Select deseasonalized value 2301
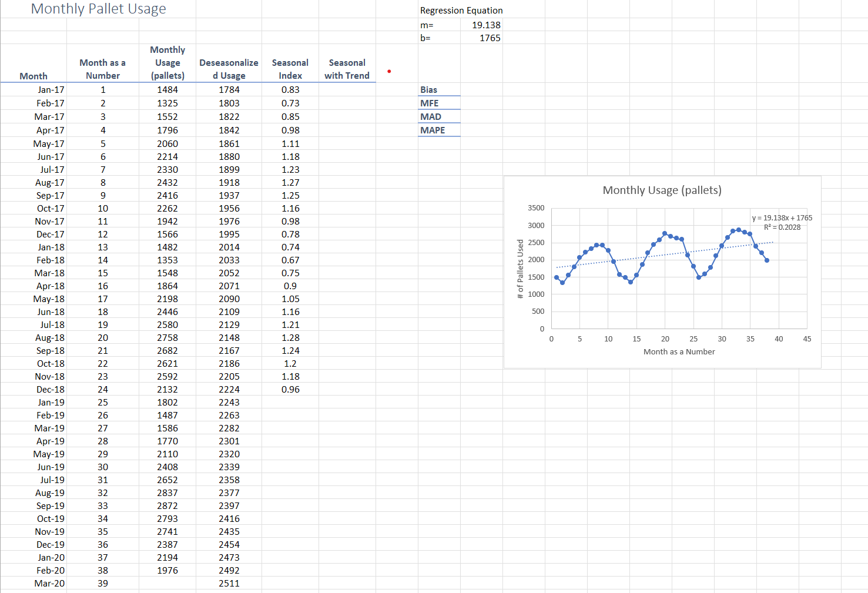Screen dimensions: 868x593 [x=229, y=441]
